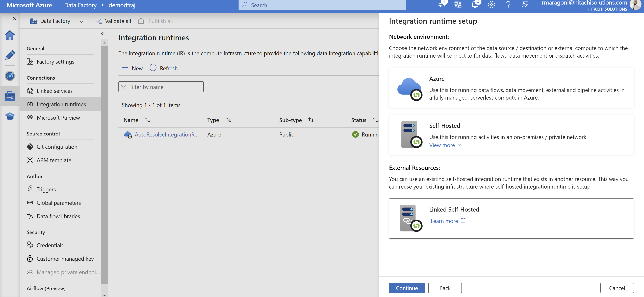644x297 pixels.
Task: Open Customer managed key
Action: click(x=61, y=259)
